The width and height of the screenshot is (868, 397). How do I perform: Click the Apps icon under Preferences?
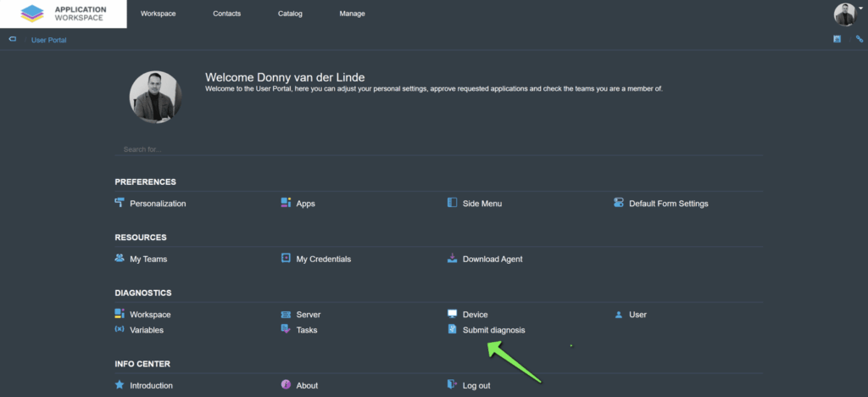(286, 203)
